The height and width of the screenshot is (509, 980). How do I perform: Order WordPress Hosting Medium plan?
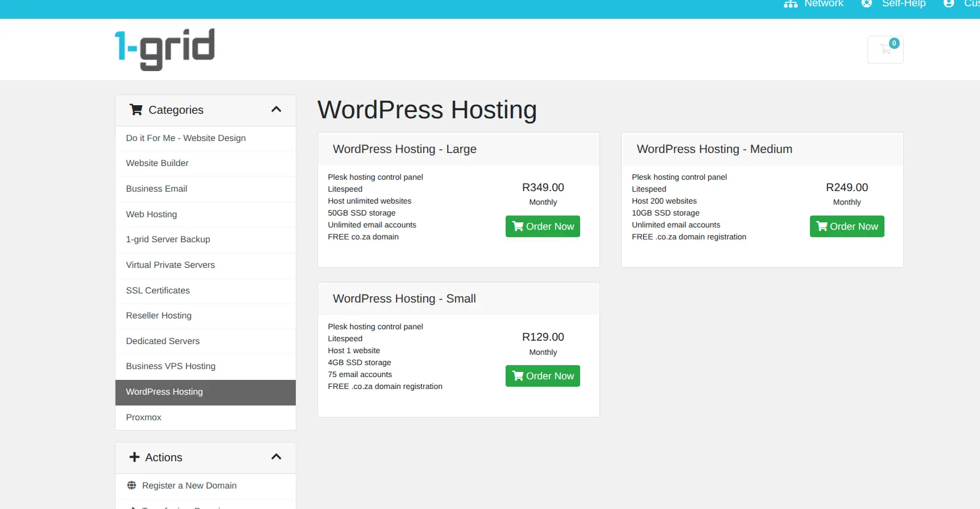pos(847,226)
